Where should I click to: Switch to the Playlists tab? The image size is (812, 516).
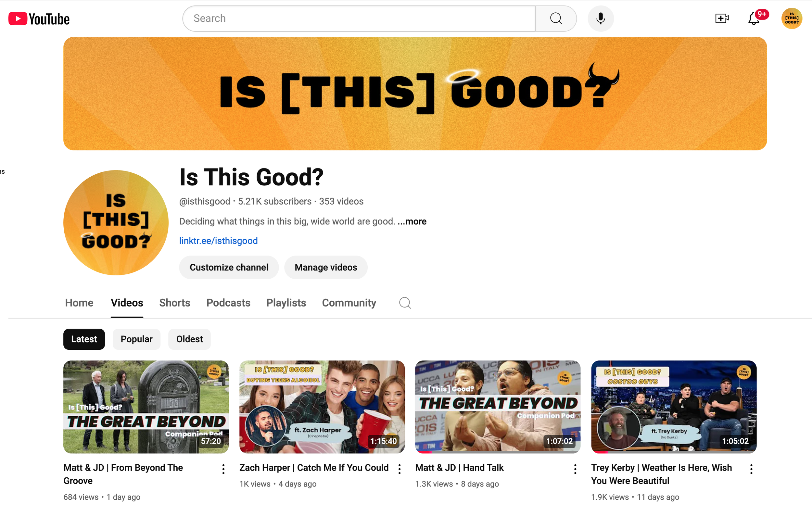tap(286, 303)
